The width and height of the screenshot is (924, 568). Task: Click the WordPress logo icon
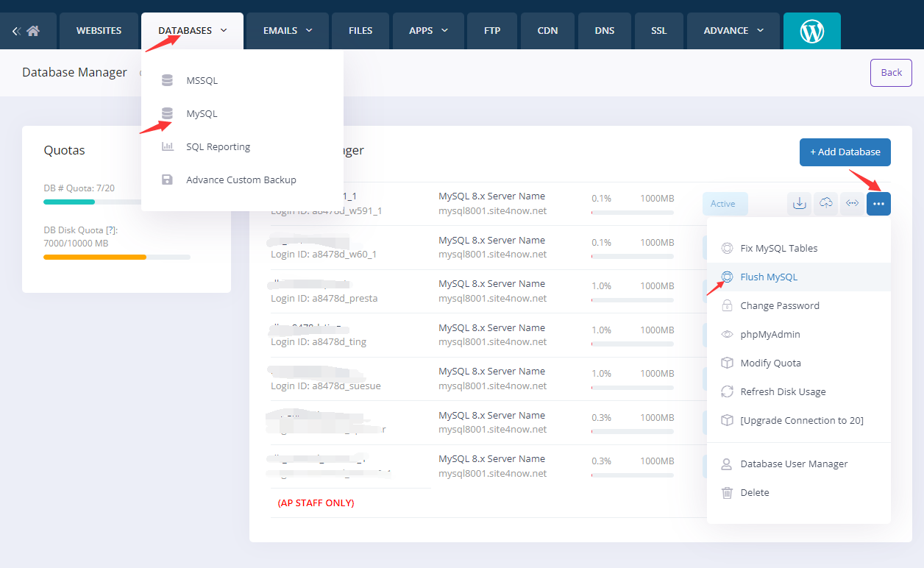[811, 31]
